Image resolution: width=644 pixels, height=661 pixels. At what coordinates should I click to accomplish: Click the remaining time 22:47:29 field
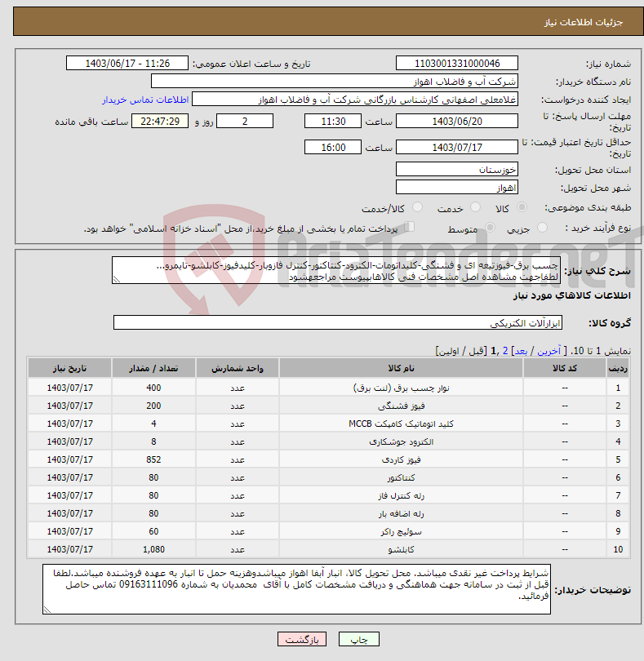160,122
